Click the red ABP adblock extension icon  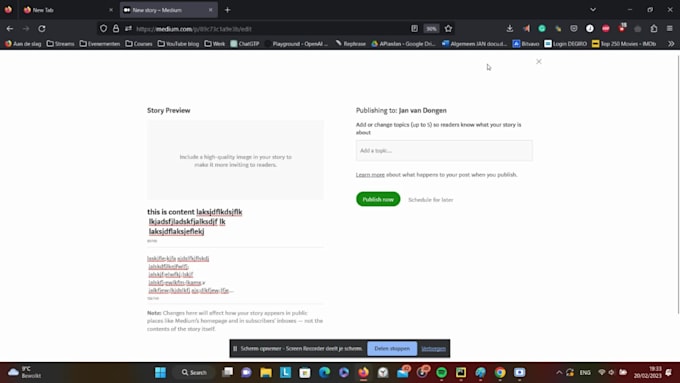(x=606, y=29)
